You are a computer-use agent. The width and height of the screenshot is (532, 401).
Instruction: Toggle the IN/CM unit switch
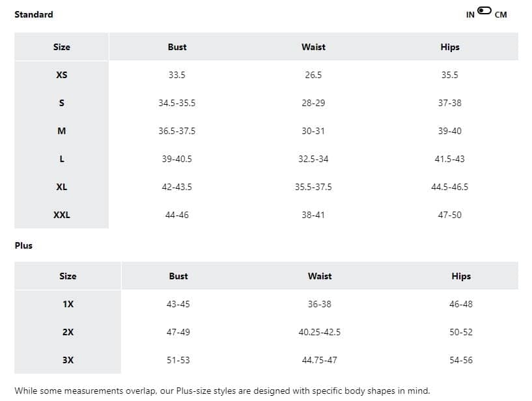tap(484, 10)
